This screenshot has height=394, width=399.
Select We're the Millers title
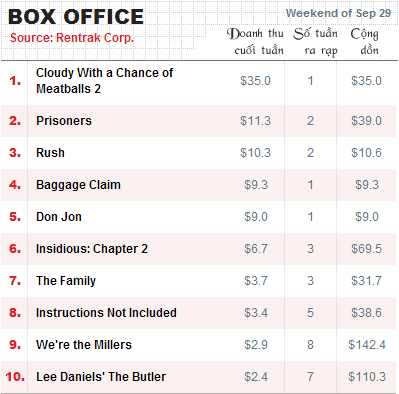84,345
